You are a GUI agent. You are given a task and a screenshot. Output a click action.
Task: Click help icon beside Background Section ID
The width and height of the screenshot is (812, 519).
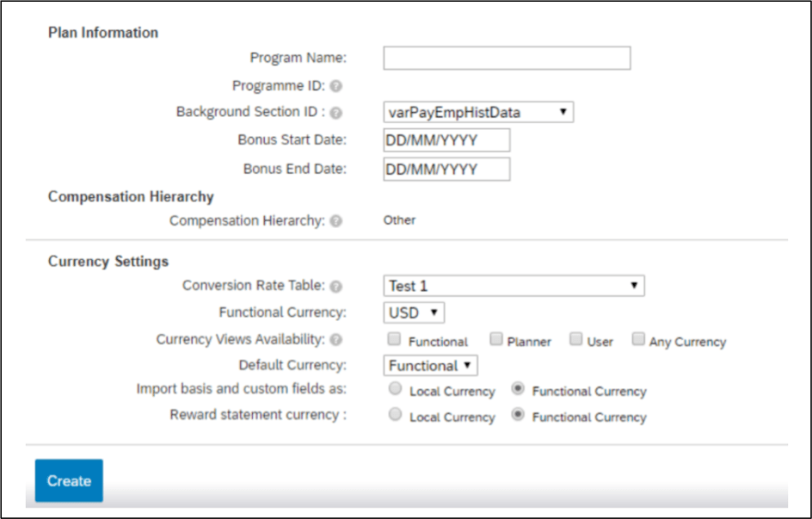tap(336, 113)
